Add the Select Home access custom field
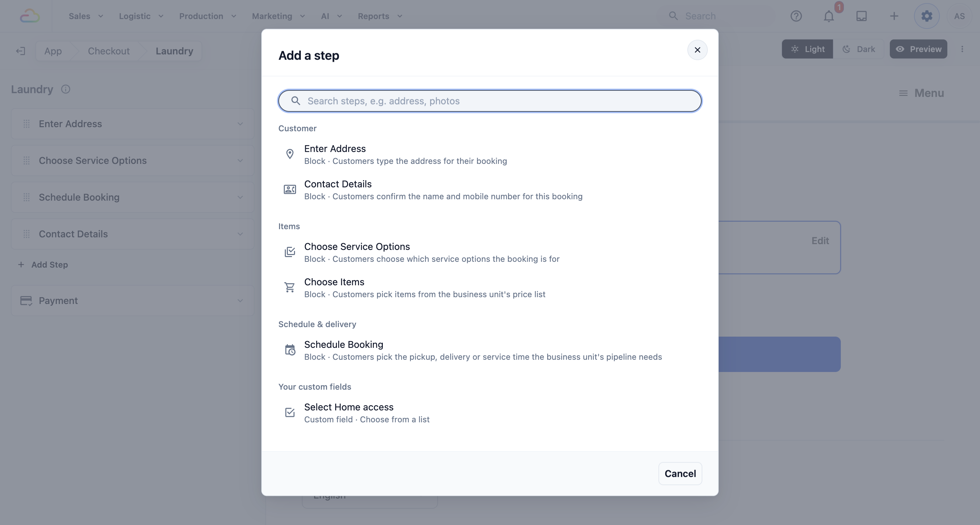 (x=490, y=413)
